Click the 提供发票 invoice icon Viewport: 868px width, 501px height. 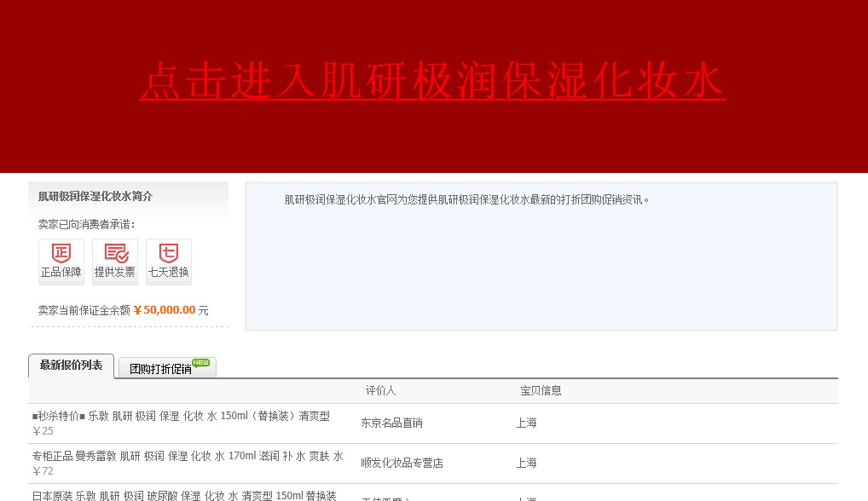(x=115, y=261)
